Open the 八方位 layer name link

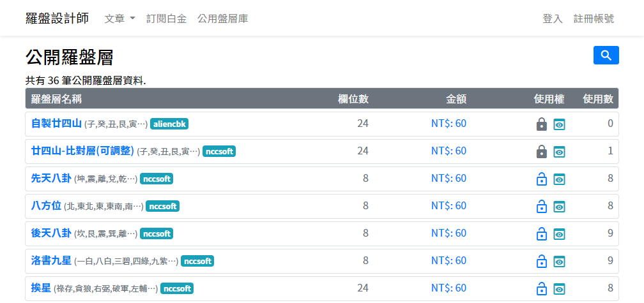coord(46,206)
